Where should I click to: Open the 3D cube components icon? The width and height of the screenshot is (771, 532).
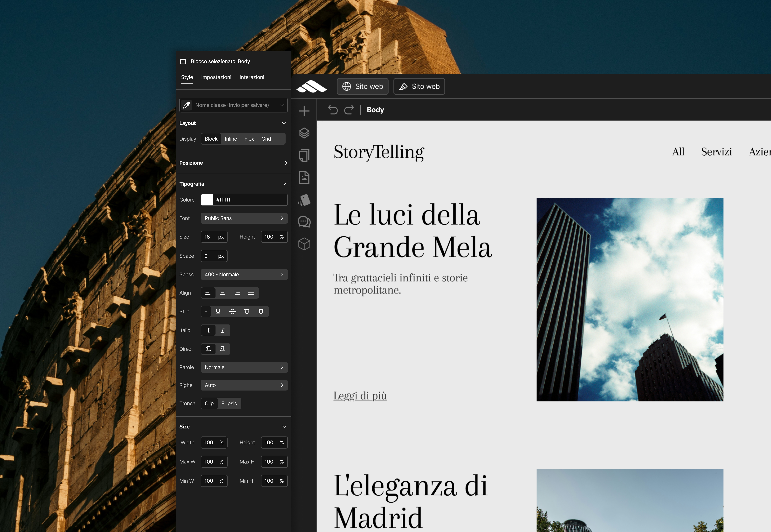tap(304, 244)
